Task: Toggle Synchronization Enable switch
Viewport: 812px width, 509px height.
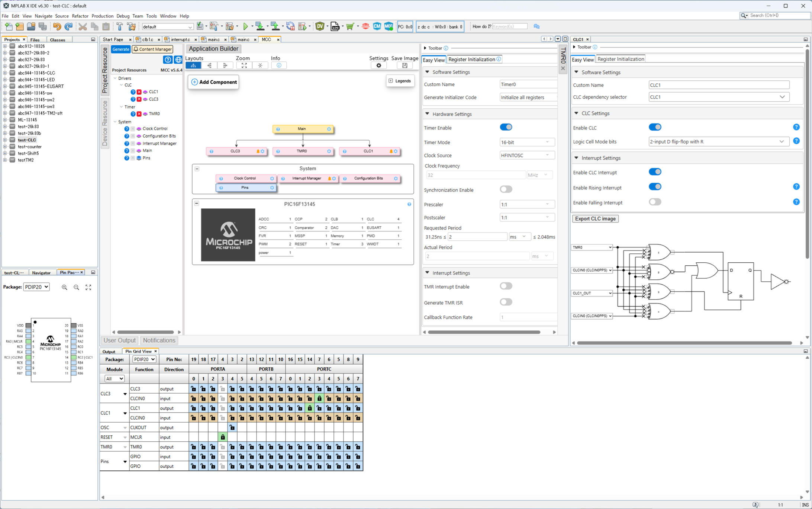Action: coord(506,189)
